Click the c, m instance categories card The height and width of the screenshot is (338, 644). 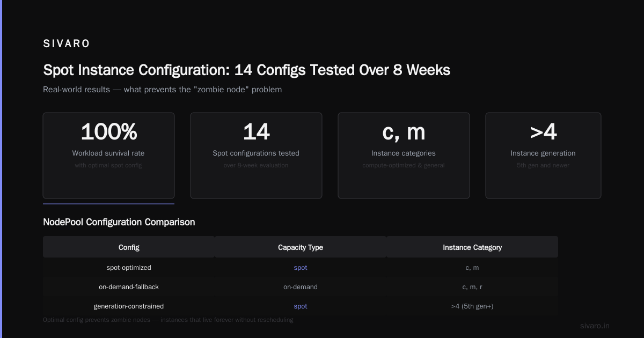404,156
